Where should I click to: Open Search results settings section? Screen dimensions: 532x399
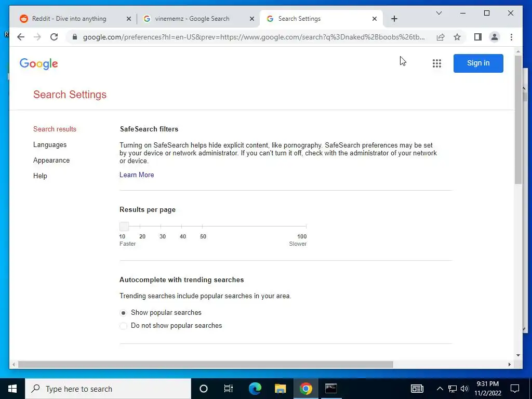point(55,129)
